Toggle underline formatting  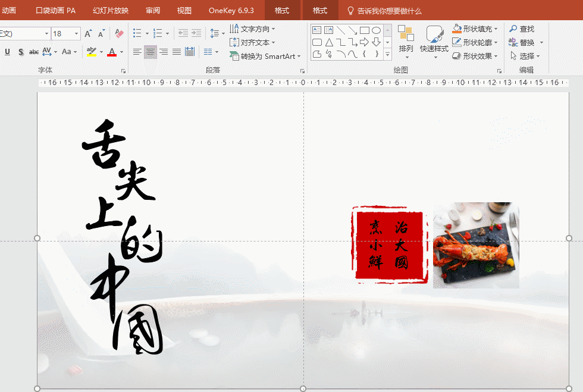click(x=8, y=52)
